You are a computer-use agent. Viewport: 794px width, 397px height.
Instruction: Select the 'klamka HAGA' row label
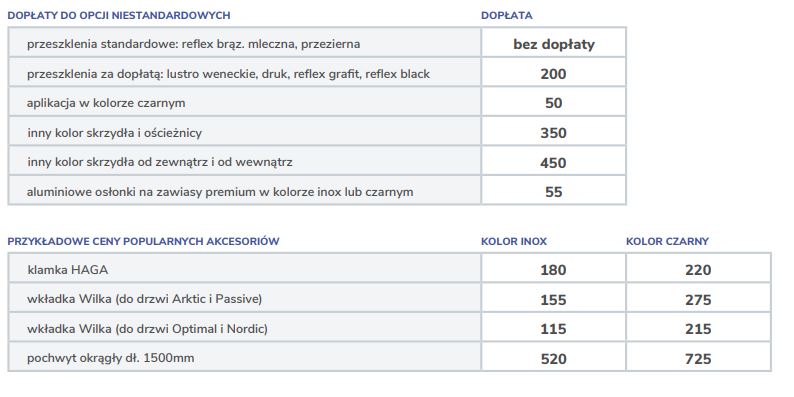tap(67, 270)
